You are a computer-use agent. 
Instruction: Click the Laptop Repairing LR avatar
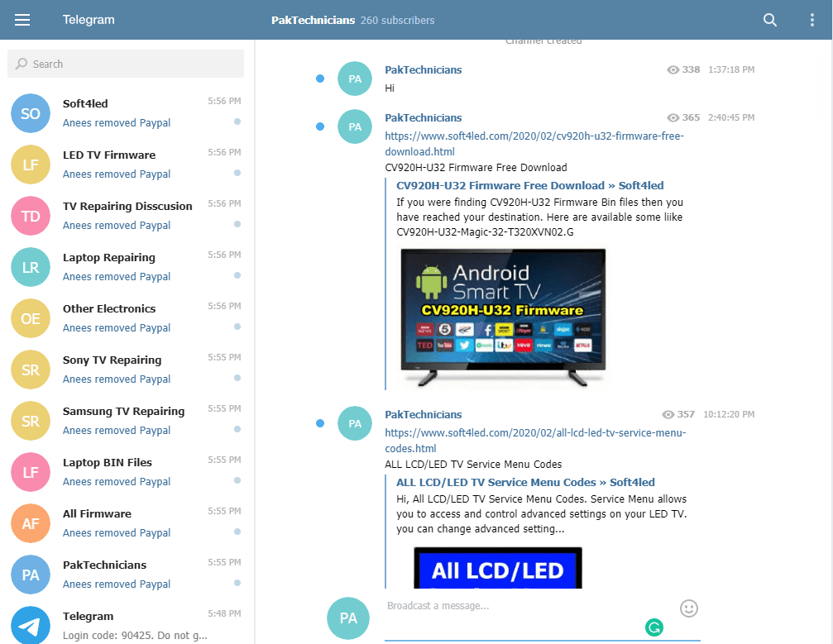(31, 267)
